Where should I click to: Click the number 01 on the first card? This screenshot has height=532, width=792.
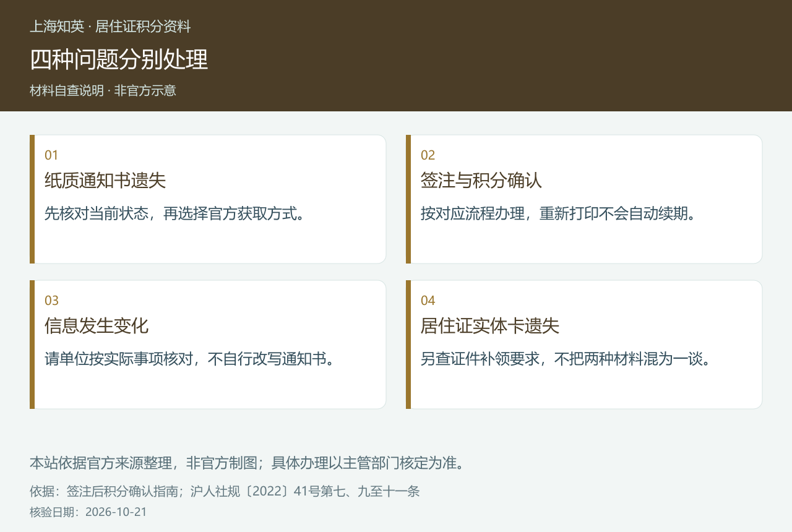point(51,155)
